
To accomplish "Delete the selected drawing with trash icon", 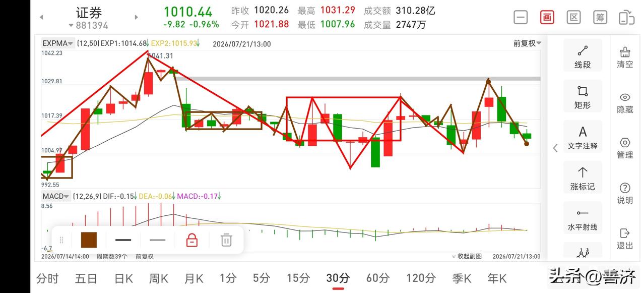I will 226,240.
